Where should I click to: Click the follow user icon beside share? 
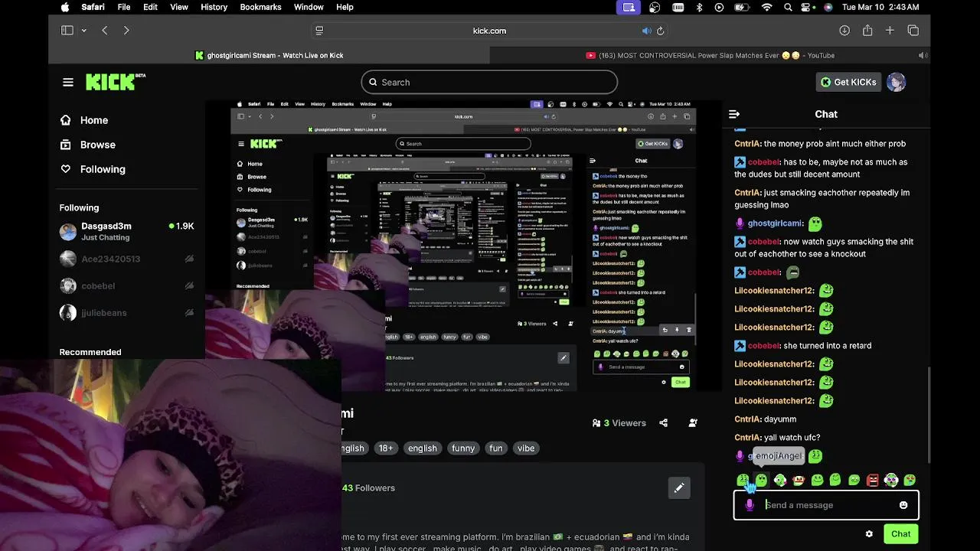[693, 422]
